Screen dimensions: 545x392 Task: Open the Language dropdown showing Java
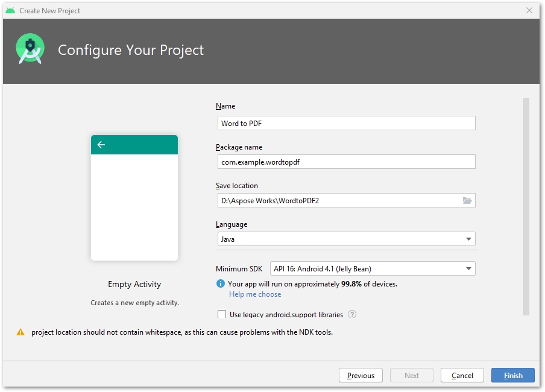(x=346, y=239)
